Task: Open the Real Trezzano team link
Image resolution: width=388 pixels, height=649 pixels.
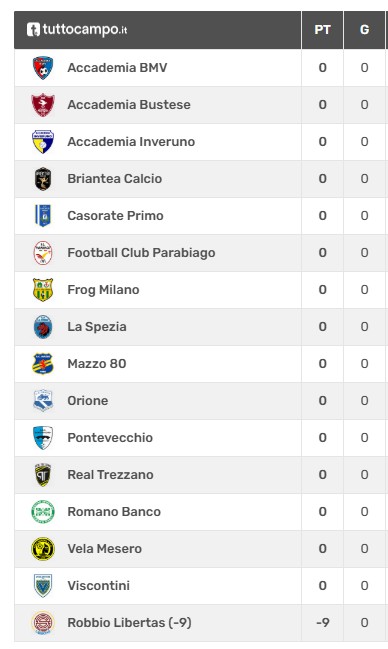Action: (x=111, y=475)
